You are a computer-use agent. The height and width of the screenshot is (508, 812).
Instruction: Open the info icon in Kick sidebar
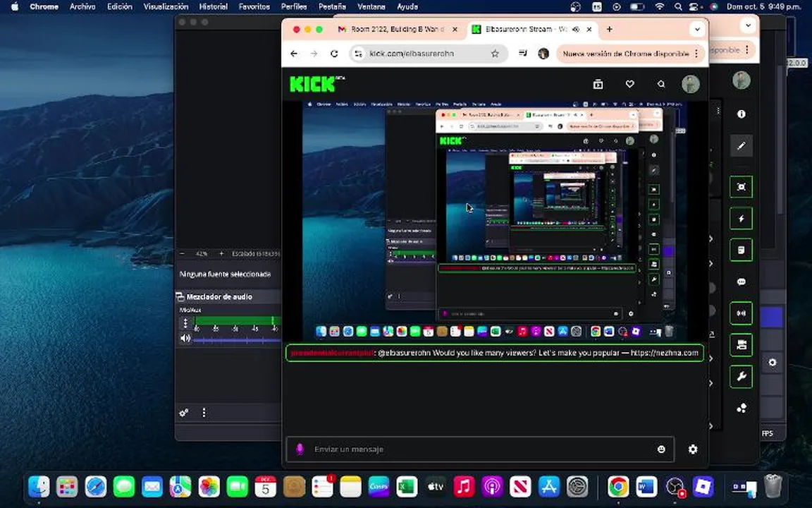pos(741,114)
